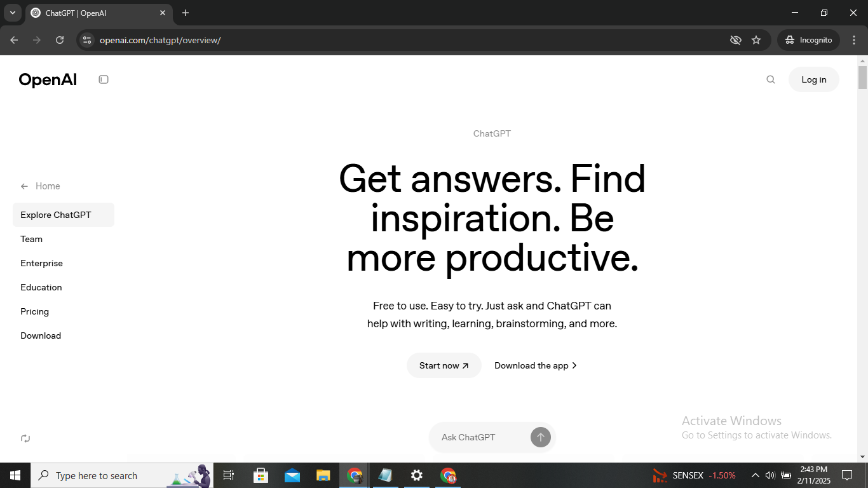Click the volume speaker icon in tray
This screenshot has height=488, width=868.
(770, 475)
